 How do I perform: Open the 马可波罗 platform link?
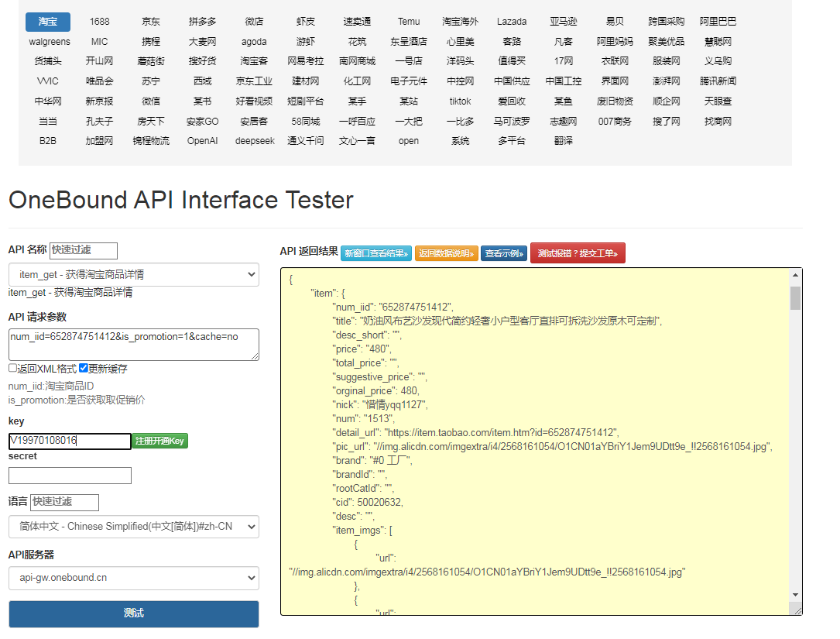[512, 121]
